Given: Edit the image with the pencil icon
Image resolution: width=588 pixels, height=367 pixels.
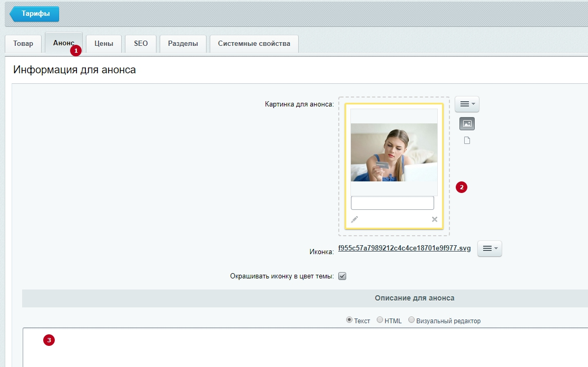Looking at the screenshot, I should coord(355,219).
